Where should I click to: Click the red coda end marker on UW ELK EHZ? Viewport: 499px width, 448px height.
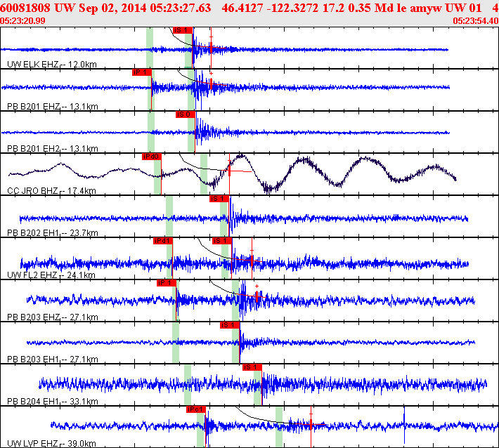coord(211,48)
